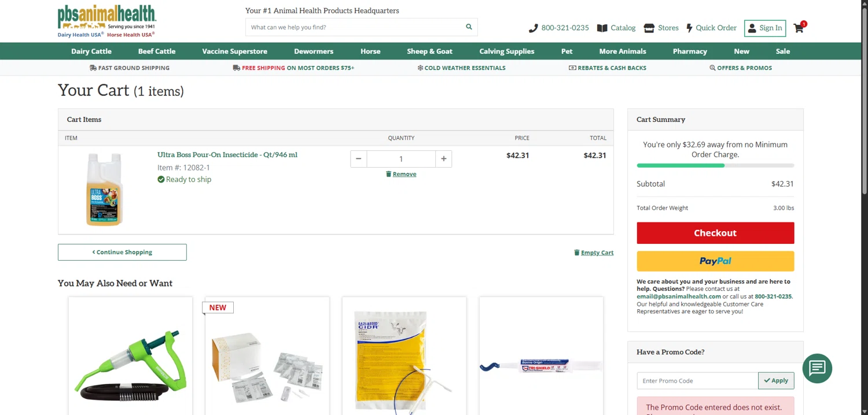
Task: Open the Pet menu
Action: coord(567,51)
